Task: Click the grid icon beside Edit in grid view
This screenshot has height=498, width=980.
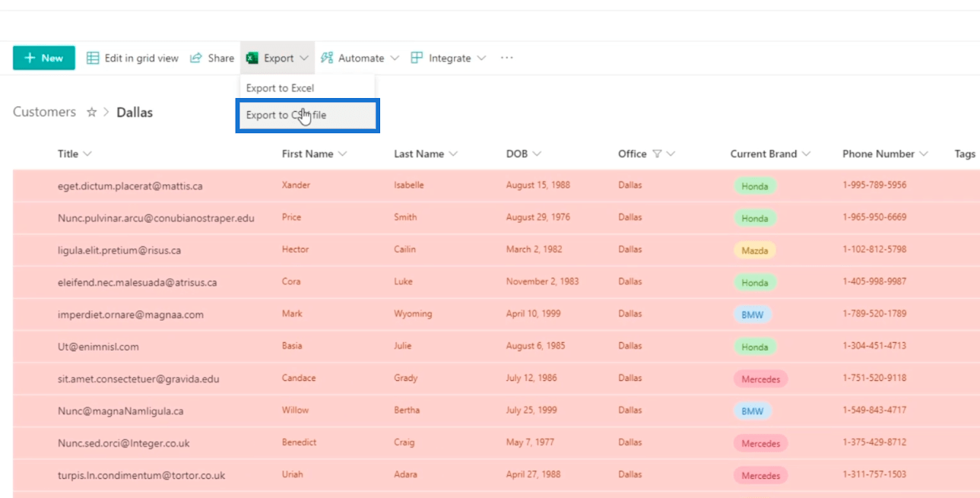Action: 93,58
